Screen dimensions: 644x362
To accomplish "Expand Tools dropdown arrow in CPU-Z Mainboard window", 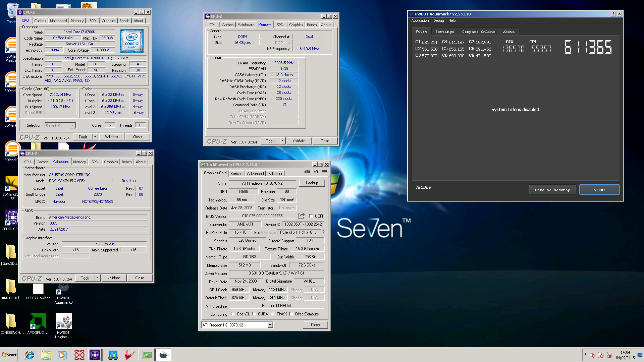I will click(97, 278).
